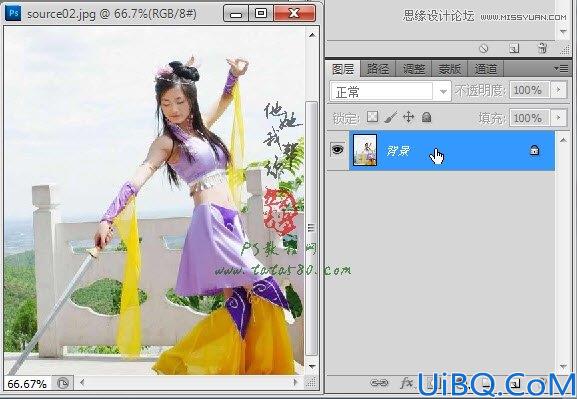Close the source02.jpg document window

[x=294, y=14]
